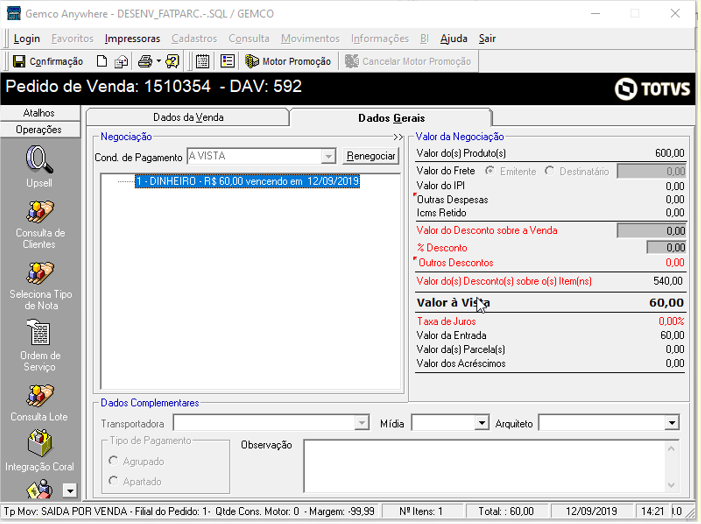This screenshot has width=701, height=524.
Task: Open Integração Coral shortcut
Action: (x=39, y=451)
